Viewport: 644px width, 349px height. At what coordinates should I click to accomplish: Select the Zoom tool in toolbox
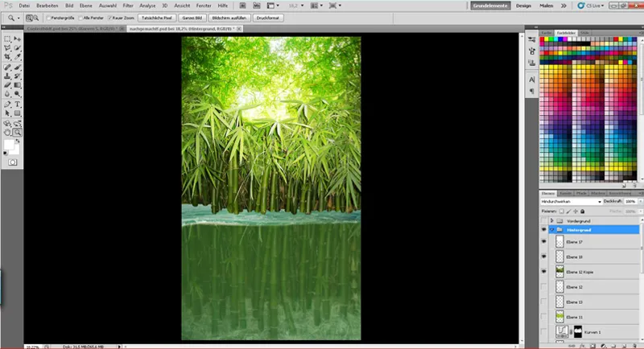17,133
